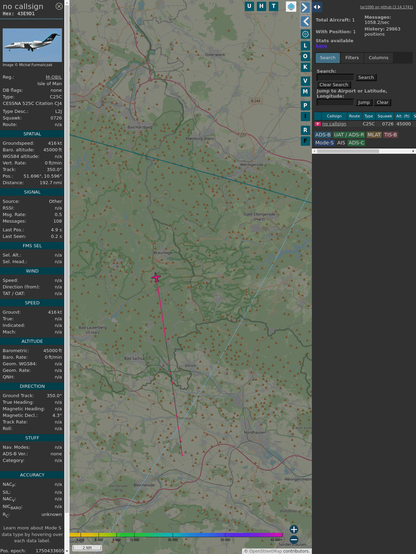Screen dimensions: 416x554
Task: Switch to the Filters tab
Action: pyautogui.click(x=352, y=58)
